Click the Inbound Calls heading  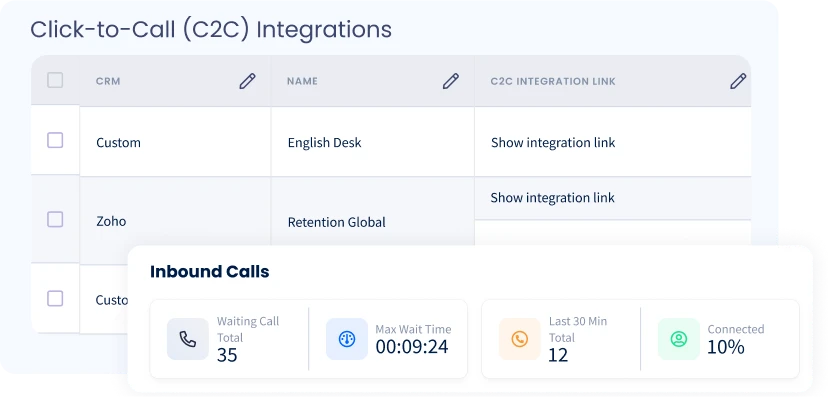210,271
